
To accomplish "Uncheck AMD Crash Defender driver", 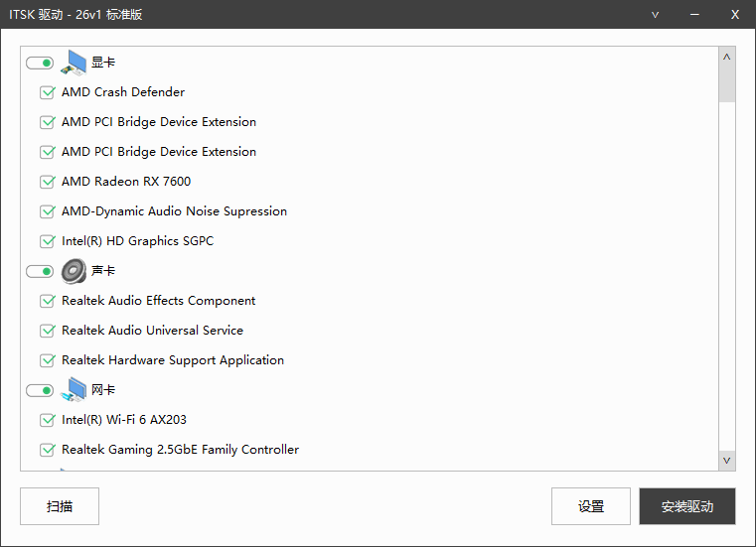I will [47, 92].
